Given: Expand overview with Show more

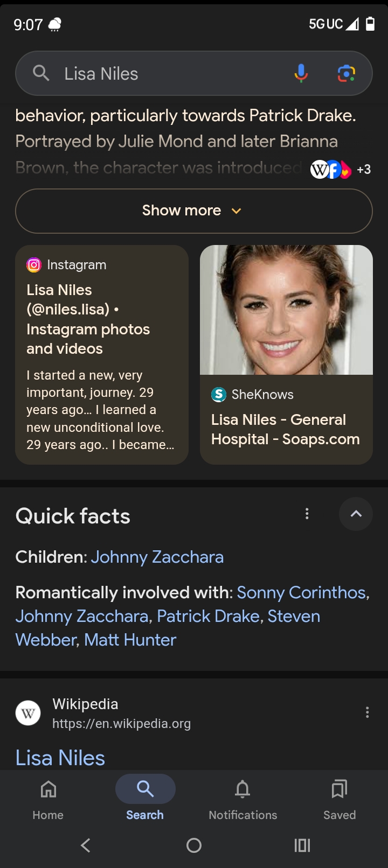Looking at the screenshot, I should click(x=194, y=211).
